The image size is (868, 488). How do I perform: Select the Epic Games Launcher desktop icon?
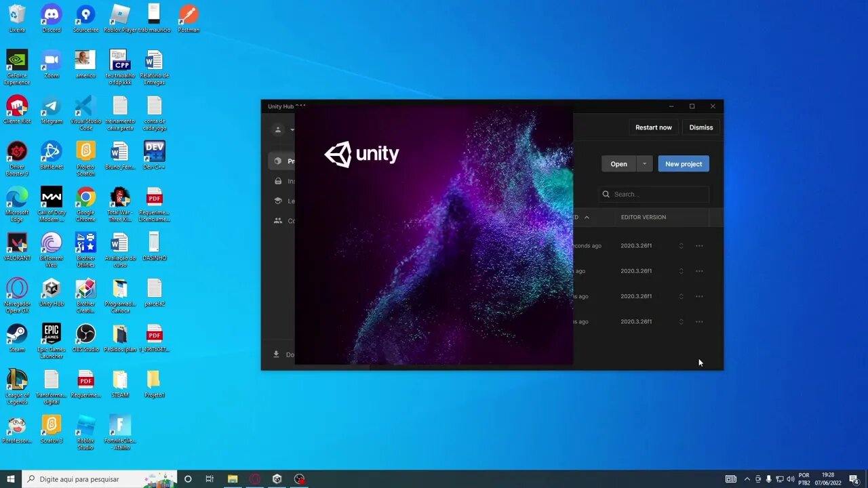click(x=52, y=341)
